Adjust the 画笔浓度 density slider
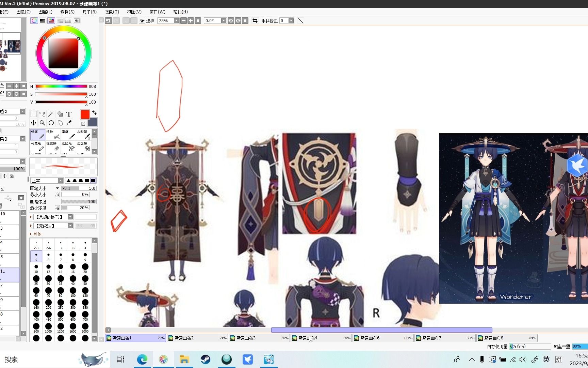Screen dimensions: 588x368 79,201
